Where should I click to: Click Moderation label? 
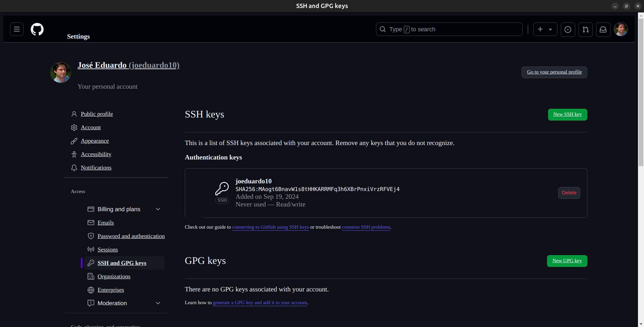click(x=112, y=303)
